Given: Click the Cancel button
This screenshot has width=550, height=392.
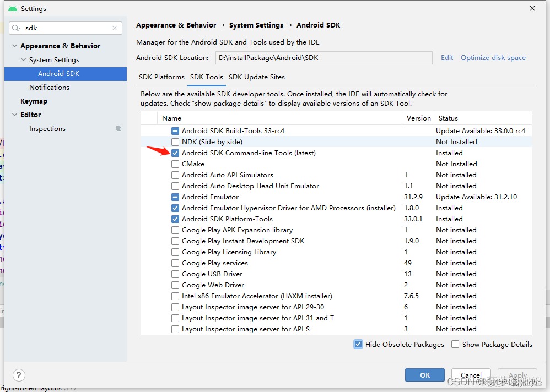Looking at the screenshot, I should 471,375.
